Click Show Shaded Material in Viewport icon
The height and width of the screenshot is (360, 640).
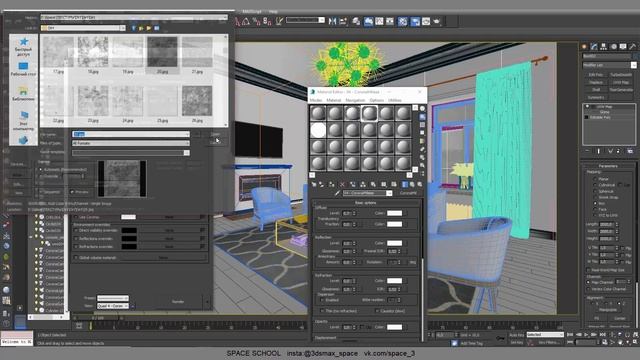(404, 184)
